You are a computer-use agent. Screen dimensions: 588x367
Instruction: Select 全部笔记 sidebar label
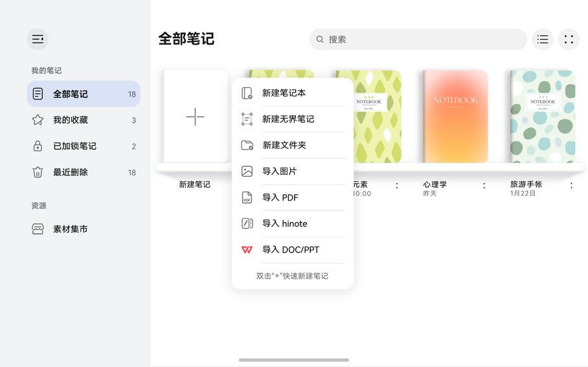tap(70, 94)
